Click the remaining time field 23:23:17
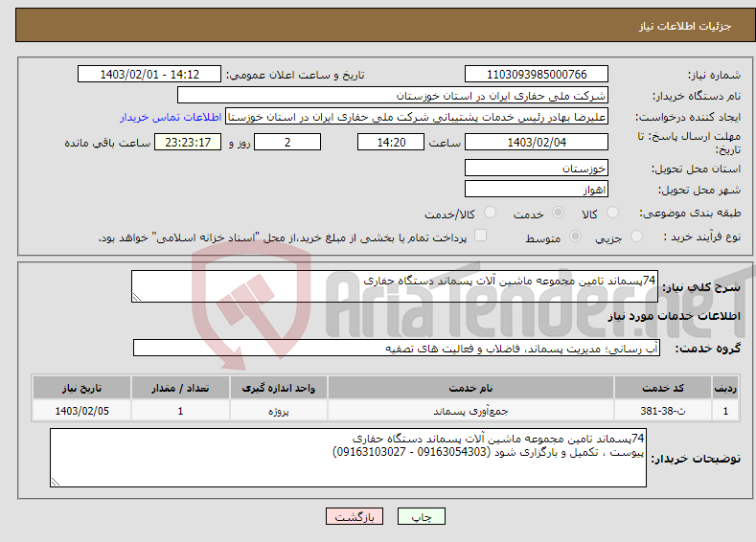The image size is (756, 542). 188,142
